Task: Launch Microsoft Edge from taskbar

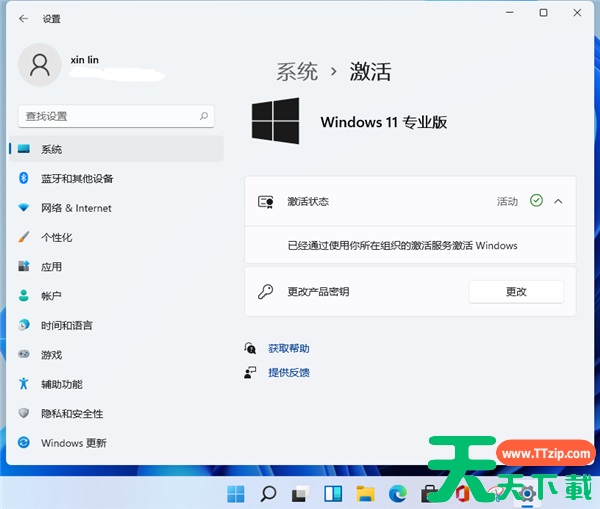Action: point(398,494)
